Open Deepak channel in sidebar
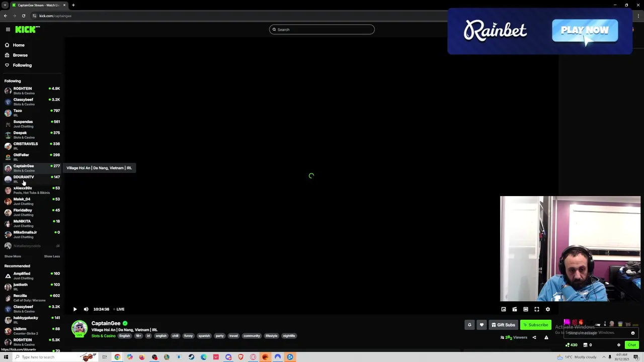 [32, 135]
